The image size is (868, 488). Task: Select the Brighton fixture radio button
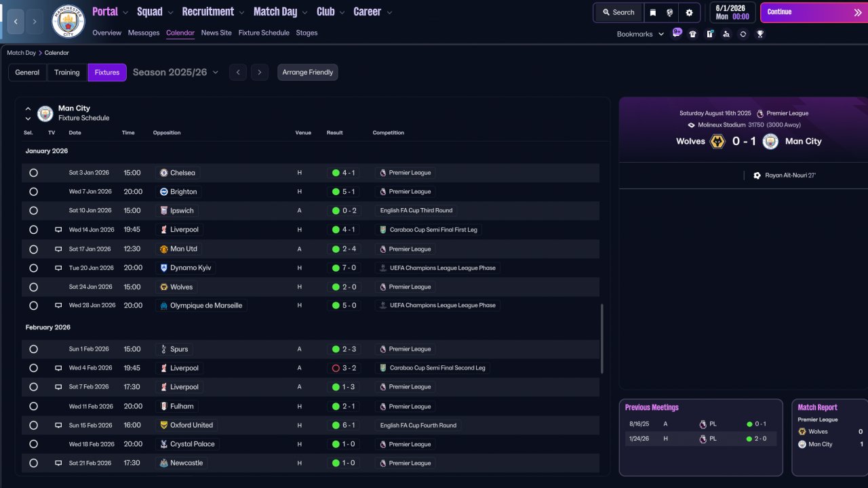click(33, 192)
